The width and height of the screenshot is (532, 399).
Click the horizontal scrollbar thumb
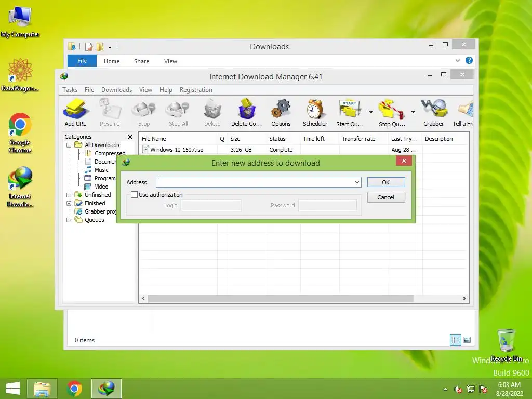pos(281,299)
